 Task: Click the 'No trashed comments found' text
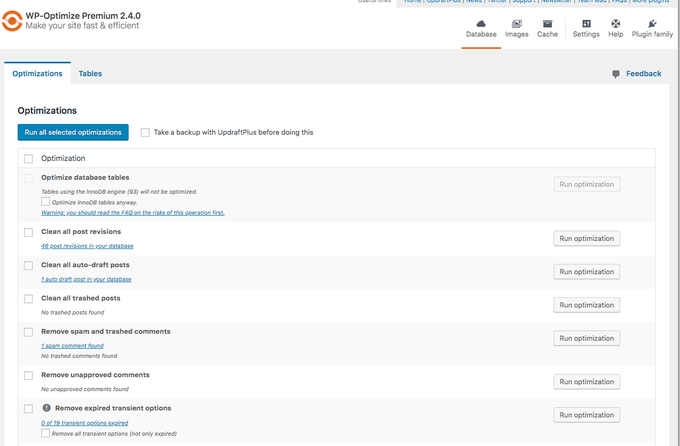tap(79, 356)
